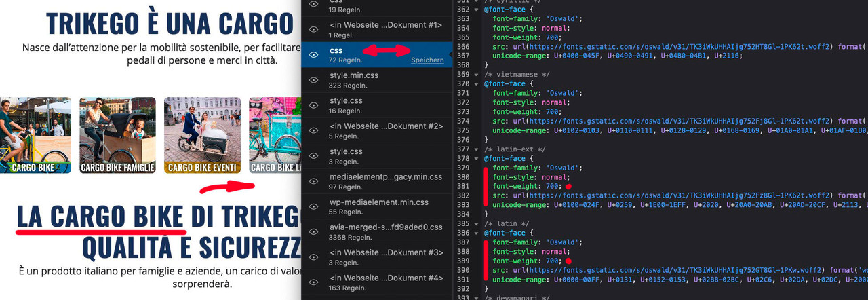Image resolution: width=868 pixels, height=300 pixels.
Task: Select avia-merged-s...fd9aded0.css with 3368 Regeln
Action: pyautogui.click(x=376, y=232)
